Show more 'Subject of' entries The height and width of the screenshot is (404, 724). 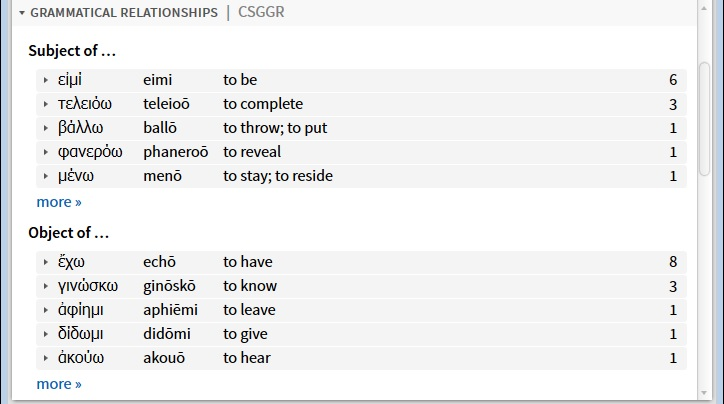(59, 202)
